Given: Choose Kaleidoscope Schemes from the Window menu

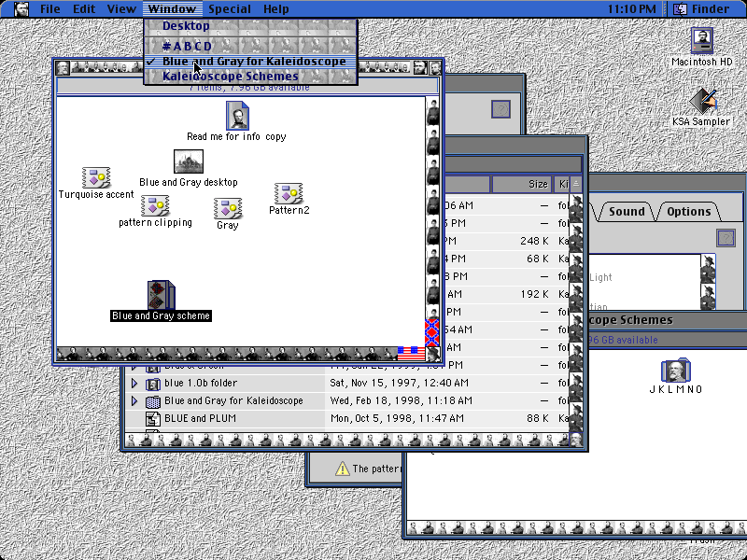Looking at the screenshot, I should [250, 77].
